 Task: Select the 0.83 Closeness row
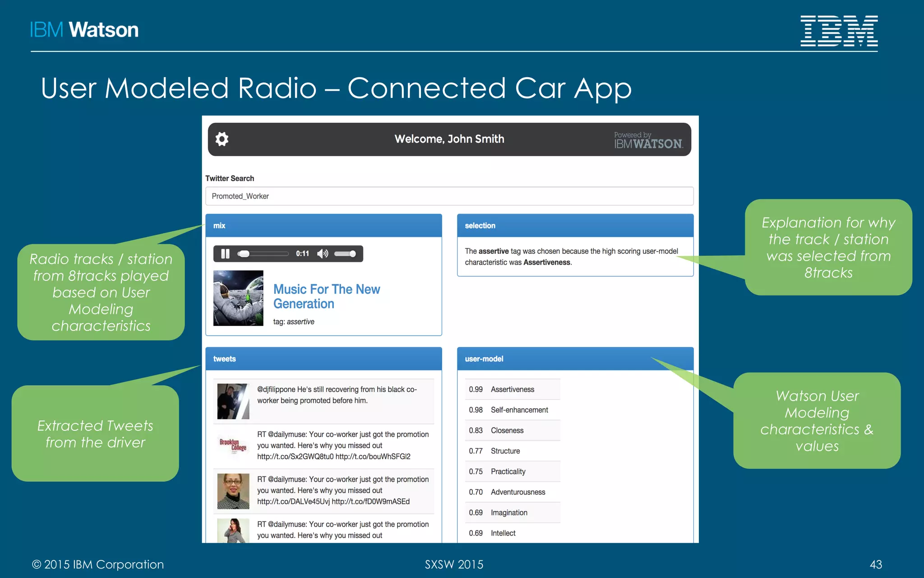[513, 430]
